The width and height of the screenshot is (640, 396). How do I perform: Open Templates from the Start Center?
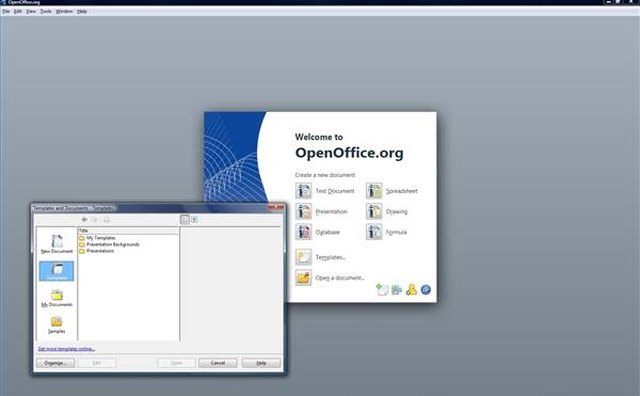[x=320, y=257]
